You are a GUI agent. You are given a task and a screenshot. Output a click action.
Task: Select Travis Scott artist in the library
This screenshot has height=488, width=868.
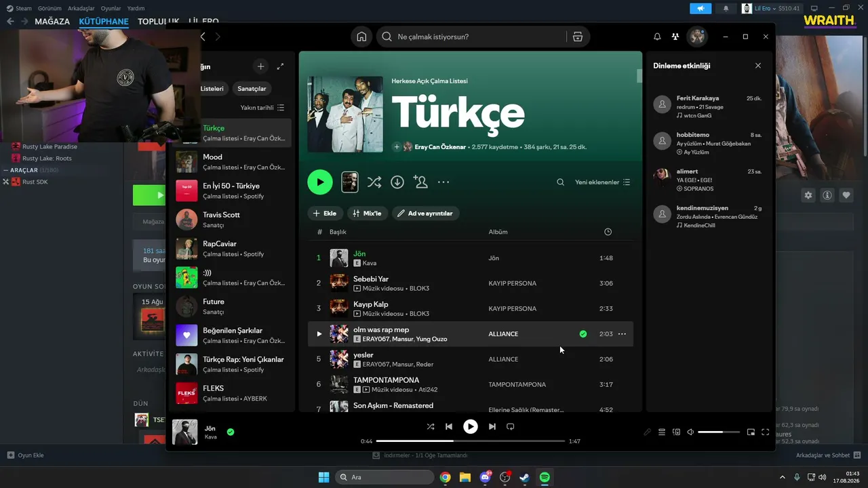pyautogui.click(x=232, y=220)
